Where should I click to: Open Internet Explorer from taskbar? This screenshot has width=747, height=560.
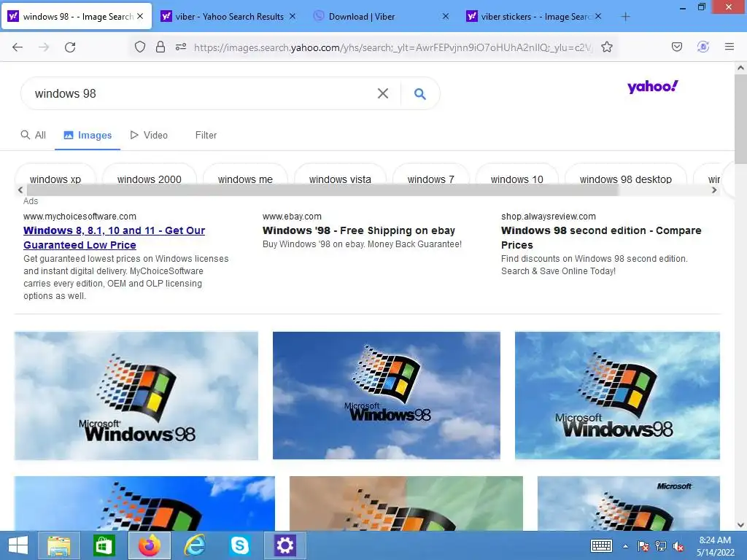(x=195, y=545)
